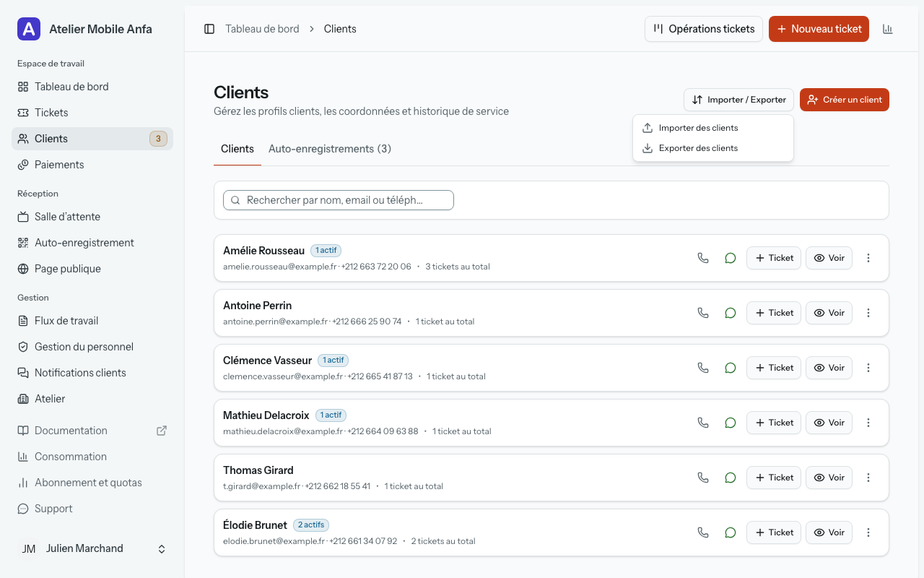Message Mathieu Delacroix via chat icon
The image size is (924, 578).
click(x=731, y=423)
